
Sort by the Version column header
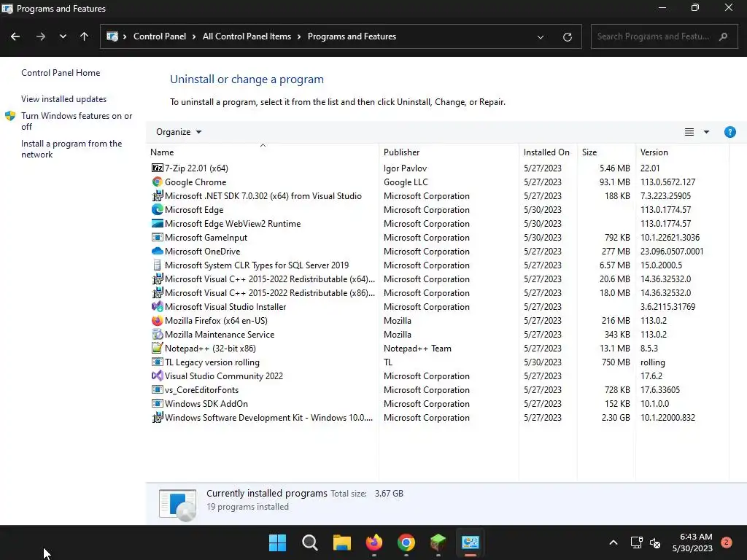(682, 152)
